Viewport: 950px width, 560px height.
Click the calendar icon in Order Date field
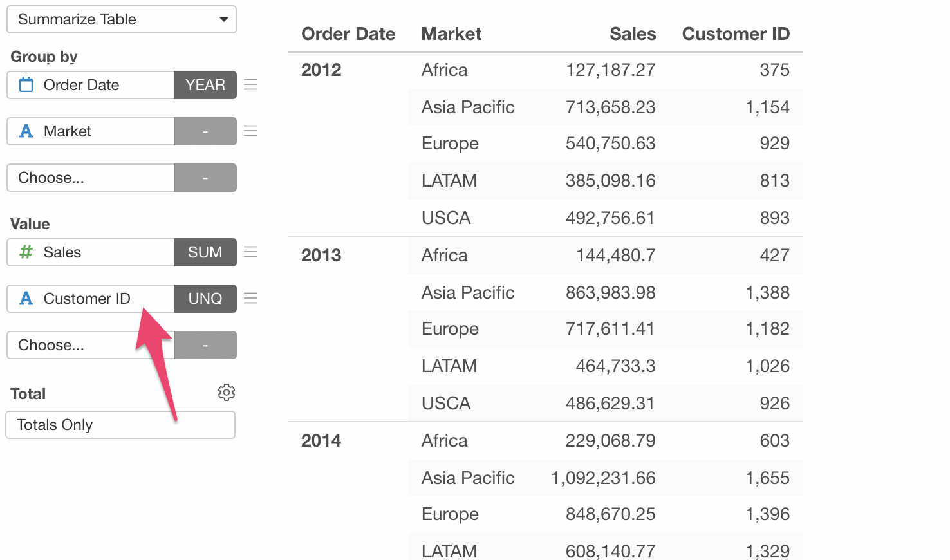click(x=26, y=85)
